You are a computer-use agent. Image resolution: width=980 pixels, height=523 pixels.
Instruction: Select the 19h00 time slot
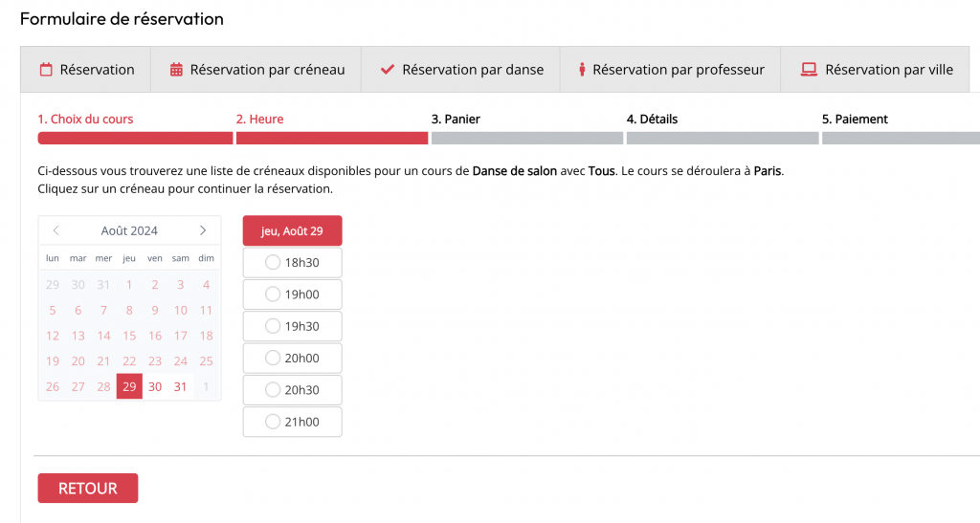(x=273, y=294)
